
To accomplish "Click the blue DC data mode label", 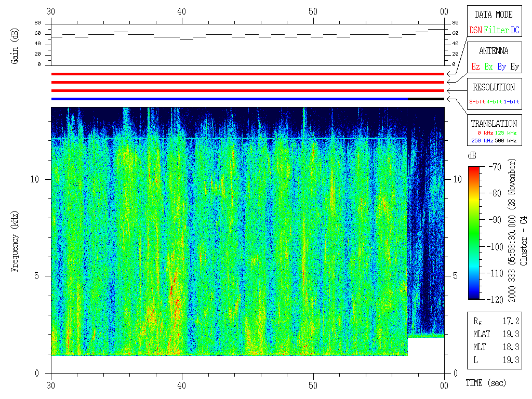I will [515, 31].
